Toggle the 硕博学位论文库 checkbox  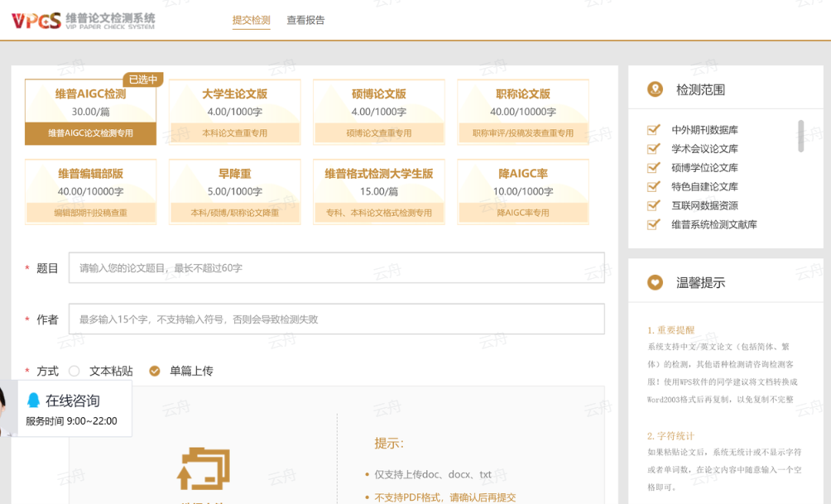point(653,167)
